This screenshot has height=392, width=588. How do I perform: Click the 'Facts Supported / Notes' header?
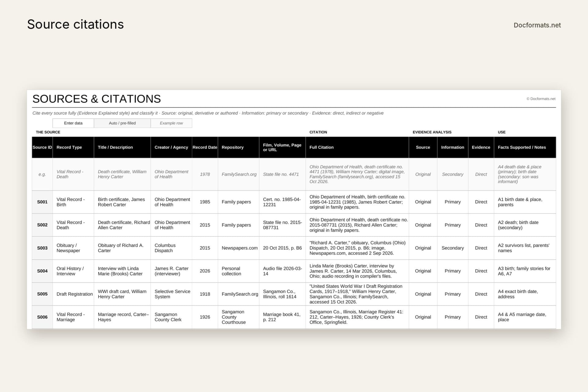point(525,147)
